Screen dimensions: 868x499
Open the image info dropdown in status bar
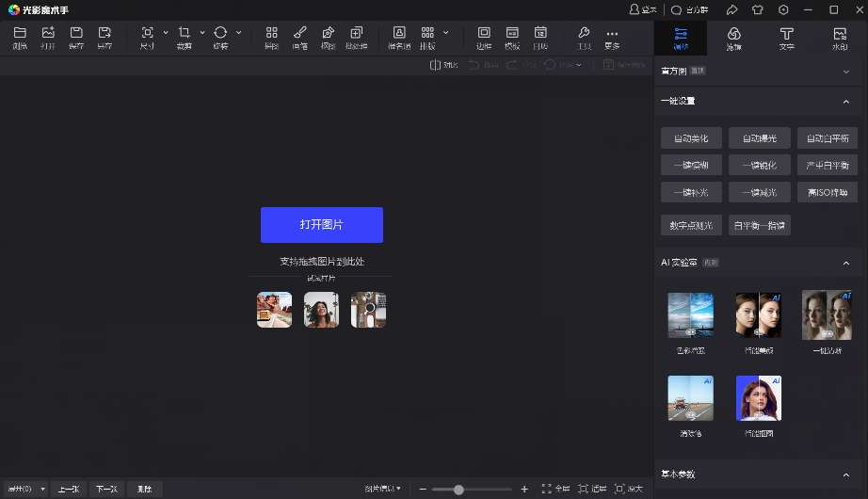coord(382,489)
